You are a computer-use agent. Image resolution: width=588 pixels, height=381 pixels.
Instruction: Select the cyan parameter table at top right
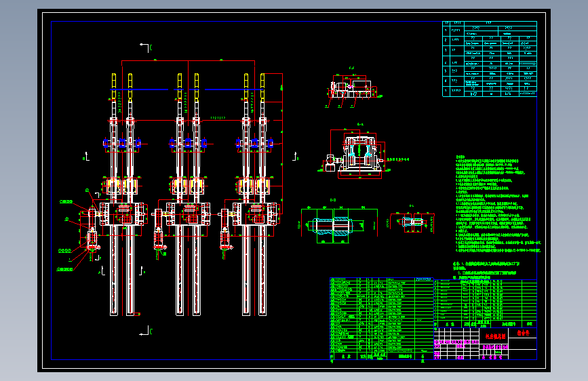click(x=490, y=59)
